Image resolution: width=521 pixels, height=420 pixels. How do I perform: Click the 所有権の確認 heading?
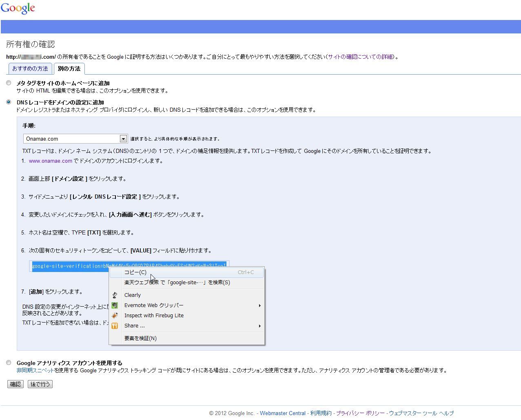point(31,44)
